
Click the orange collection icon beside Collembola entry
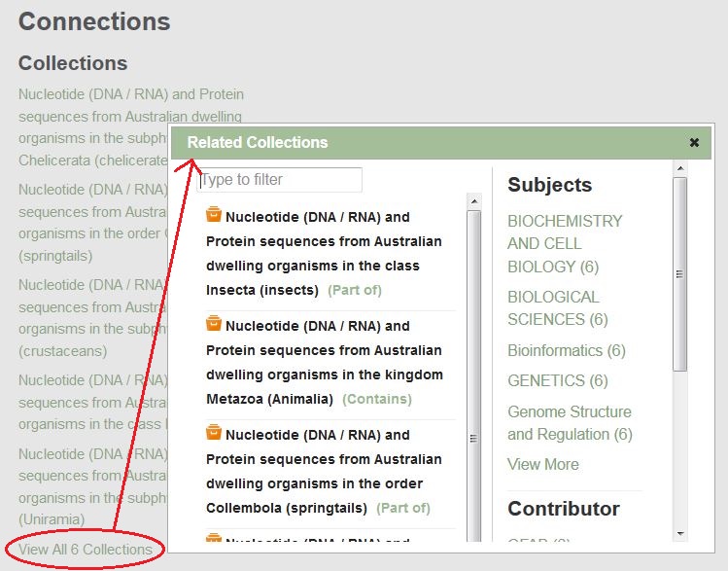pos(214,434)
